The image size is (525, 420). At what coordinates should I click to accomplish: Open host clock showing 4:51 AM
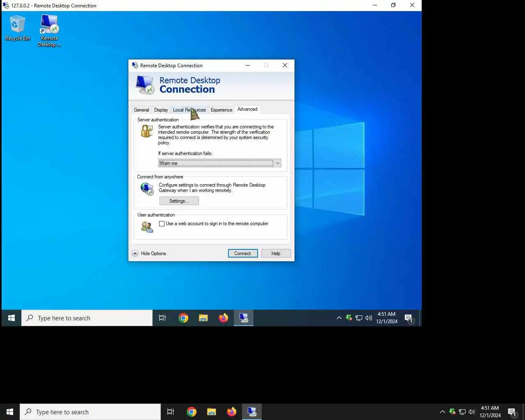point(490,412)
